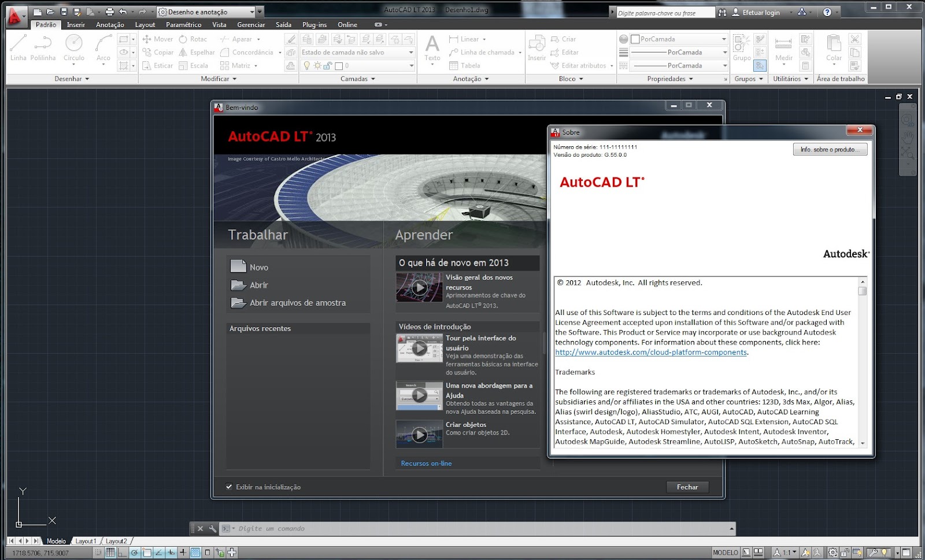Click the Mover tool in Modificar panel
925x560 pixels.
pos(158,39)
